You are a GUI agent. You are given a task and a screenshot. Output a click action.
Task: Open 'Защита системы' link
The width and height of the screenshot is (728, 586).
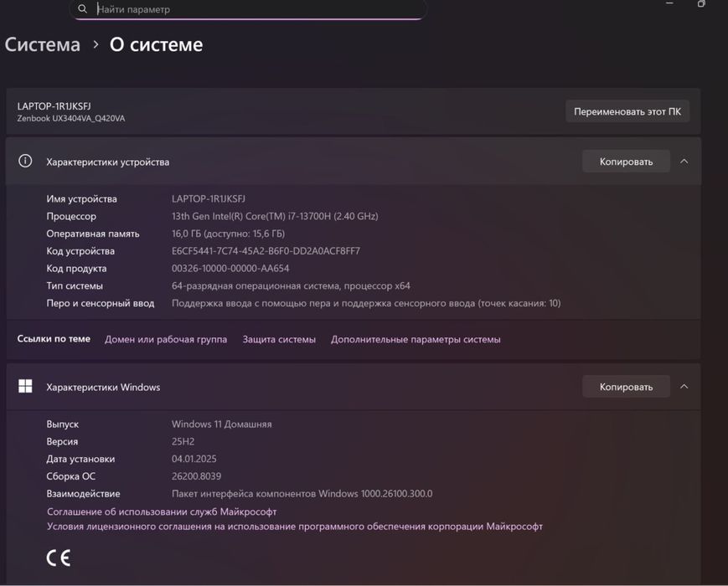coord(279,339)
